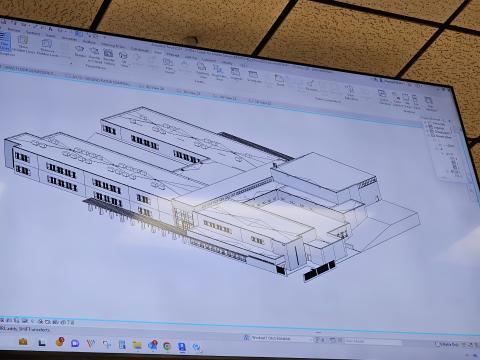Open File Explorer folder in the taskbar
Image resolution: width=480 pixels, height=360 pixels.
(137, 345)
